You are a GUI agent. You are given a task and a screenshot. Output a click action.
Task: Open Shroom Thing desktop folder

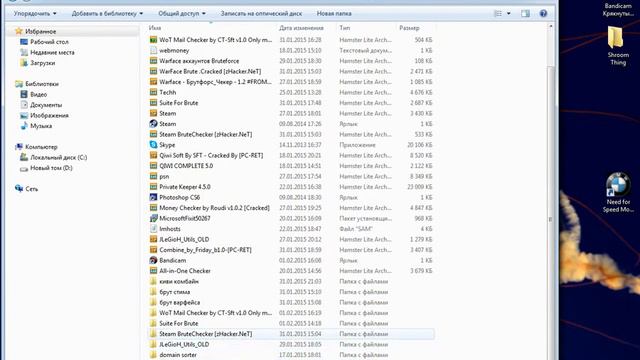618,46
